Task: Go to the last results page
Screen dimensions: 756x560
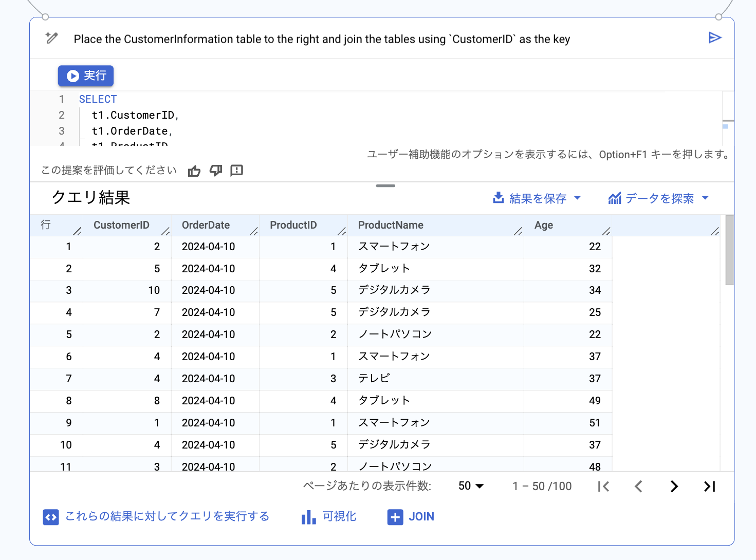Action: pos(710,487)
